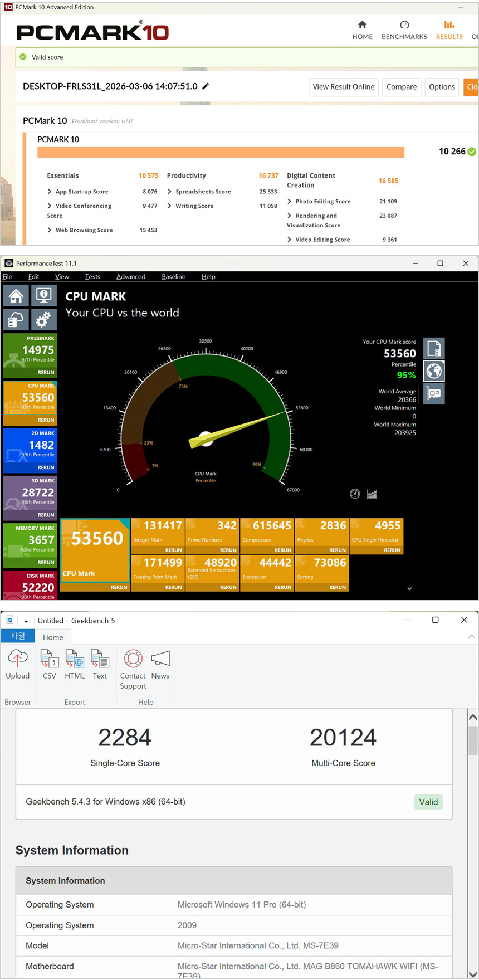Expand the Spreadsheets Score details
This screenshot has width=479, height=980.
[169, 192]
